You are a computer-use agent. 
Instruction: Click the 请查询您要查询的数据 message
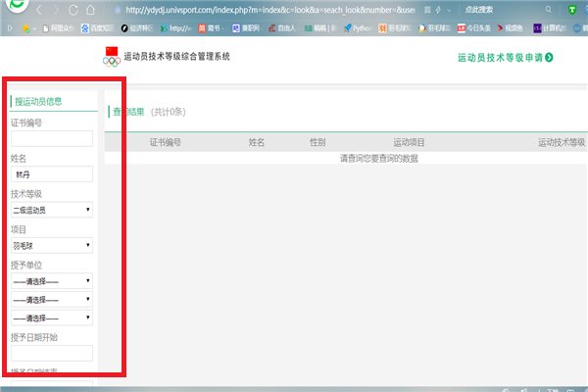[378, 159]
